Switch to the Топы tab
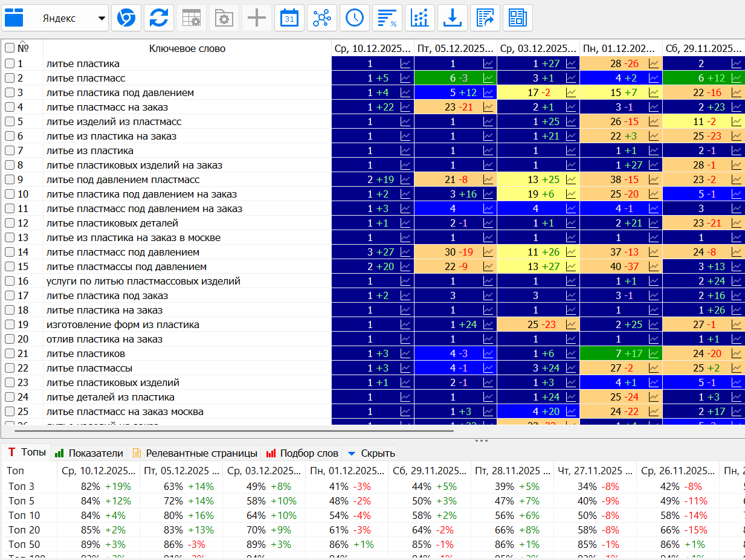The image size is (745, 560). [27, 452]
